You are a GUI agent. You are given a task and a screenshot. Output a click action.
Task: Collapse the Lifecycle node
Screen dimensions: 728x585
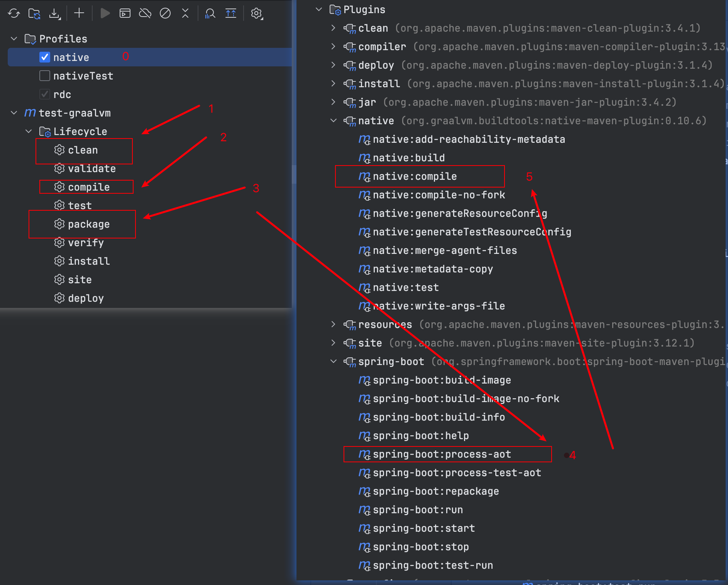(x=29, y=131)
